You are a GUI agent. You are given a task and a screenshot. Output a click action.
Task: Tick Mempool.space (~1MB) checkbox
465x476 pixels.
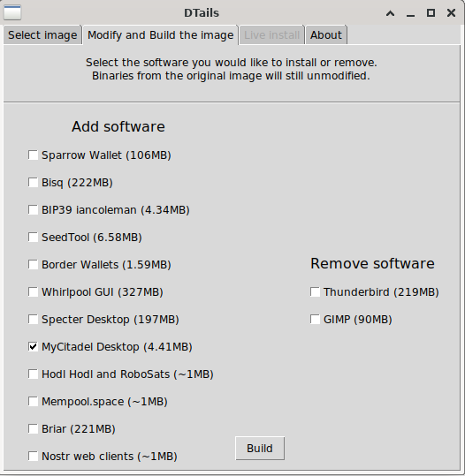33,401
